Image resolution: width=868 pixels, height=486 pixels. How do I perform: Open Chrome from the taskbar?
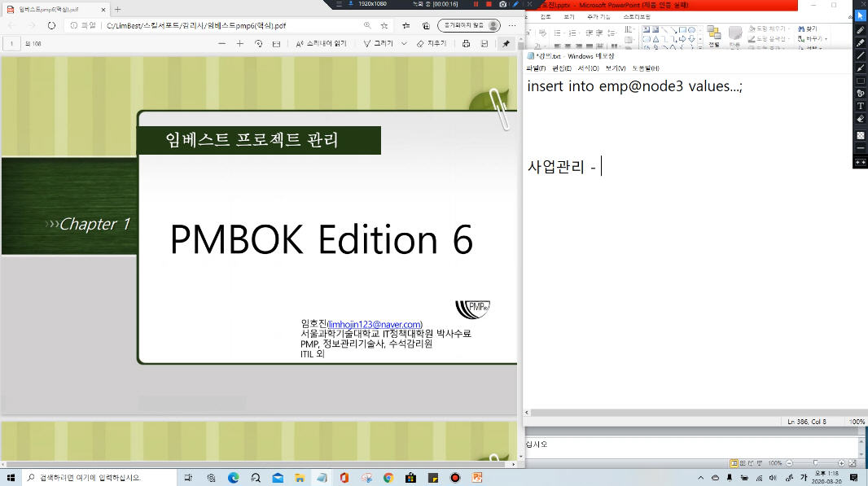388,478
